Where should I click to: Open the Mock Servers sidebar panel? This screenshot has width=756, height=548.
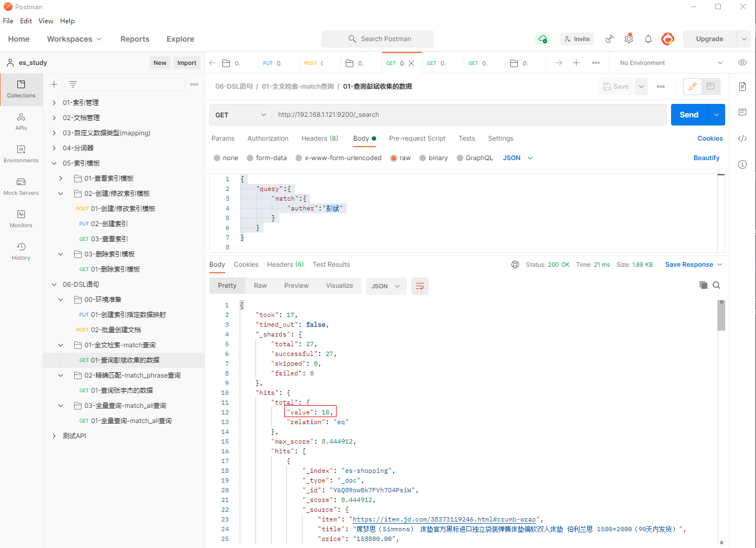pos(21,186)
